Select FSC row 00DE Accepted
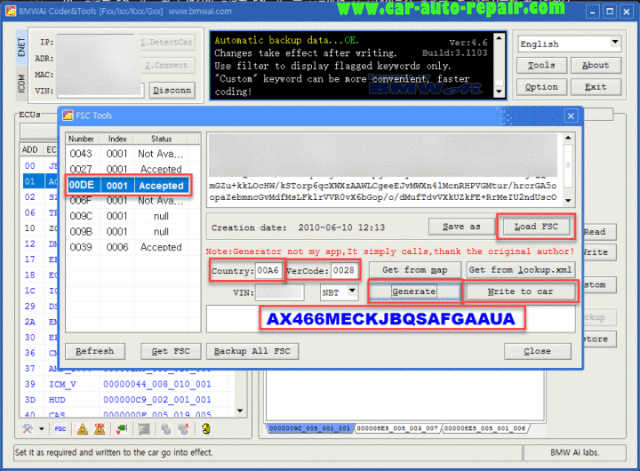 pos(129,186)
